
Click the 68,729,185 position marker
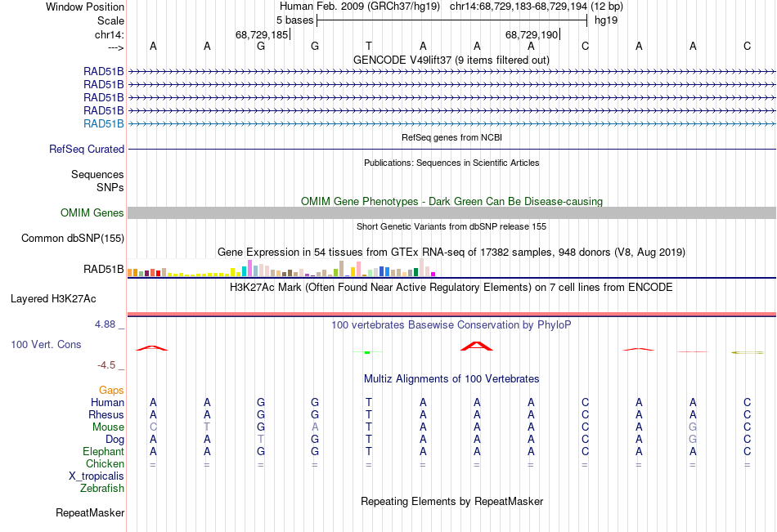tap(262, 34)
